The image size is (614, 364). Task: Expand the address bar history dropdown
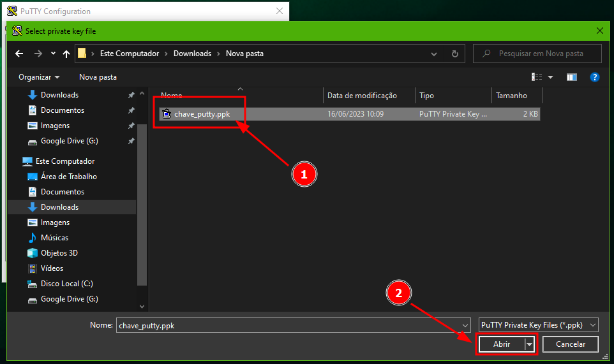(x=434, y=54)
